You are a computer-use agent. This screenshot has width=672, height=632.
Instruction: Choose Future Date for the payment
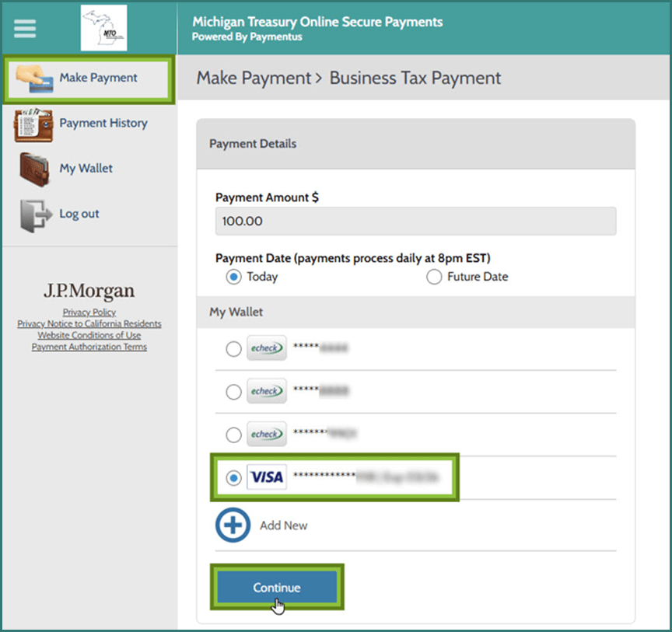coord(434,276)
